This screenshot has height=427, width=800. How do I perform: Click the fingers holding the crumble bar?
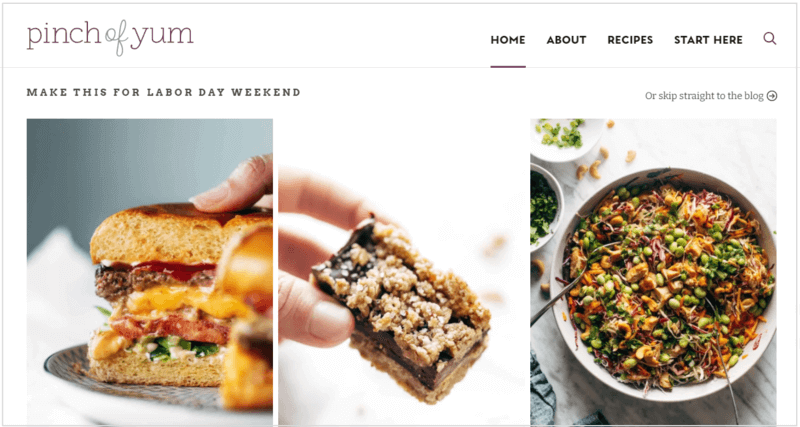pyautogui.click(x=316, y=255)
